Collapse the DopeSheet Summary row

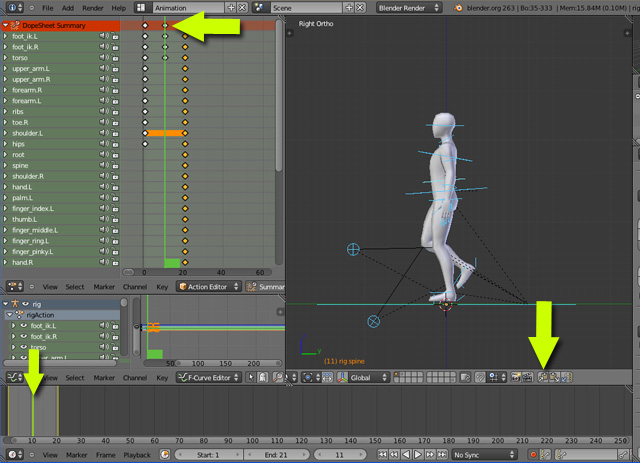coord(5,25)
